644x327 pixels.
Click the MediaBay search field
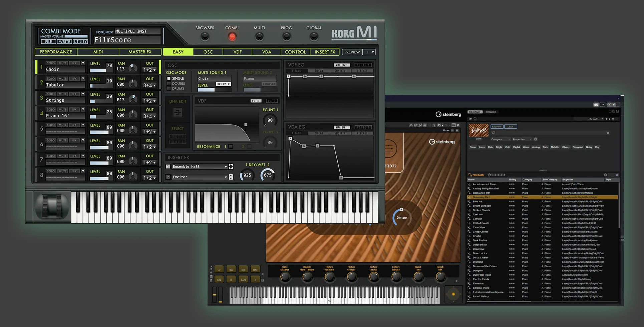(550, 133)
